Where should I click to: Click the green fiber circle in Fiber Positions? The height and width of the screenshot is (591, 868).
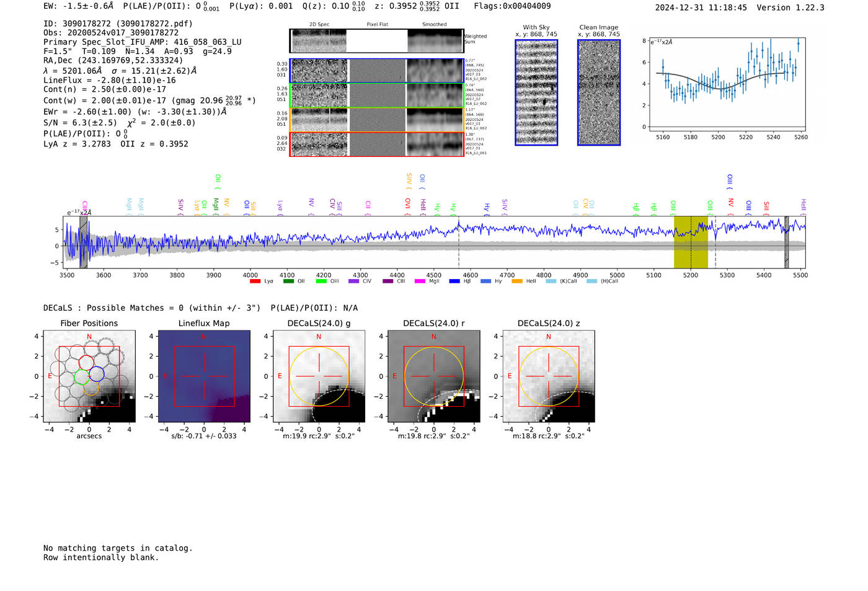pyautogui.click(x=82, y=378)
